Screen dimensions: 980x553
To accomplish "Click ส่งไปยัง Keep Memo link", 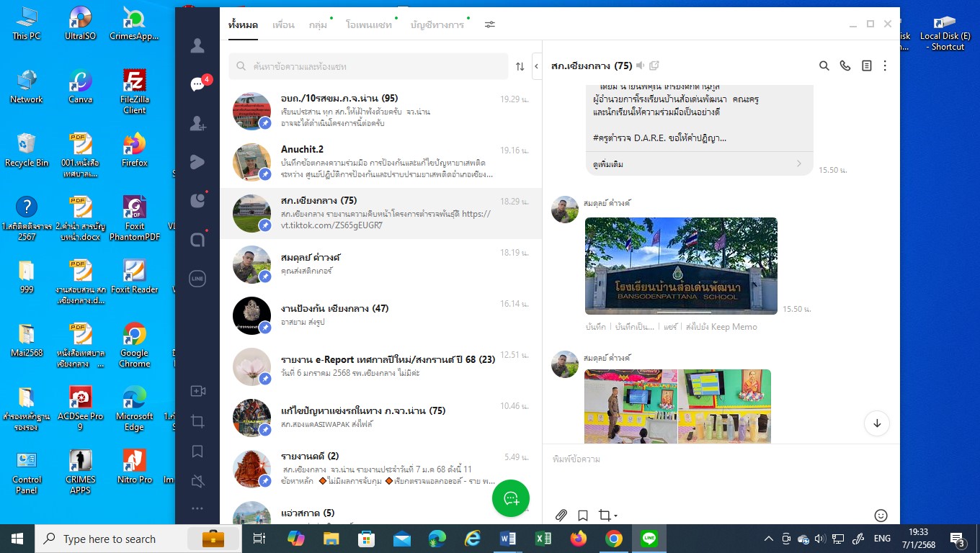I will [x=721, y=327].
